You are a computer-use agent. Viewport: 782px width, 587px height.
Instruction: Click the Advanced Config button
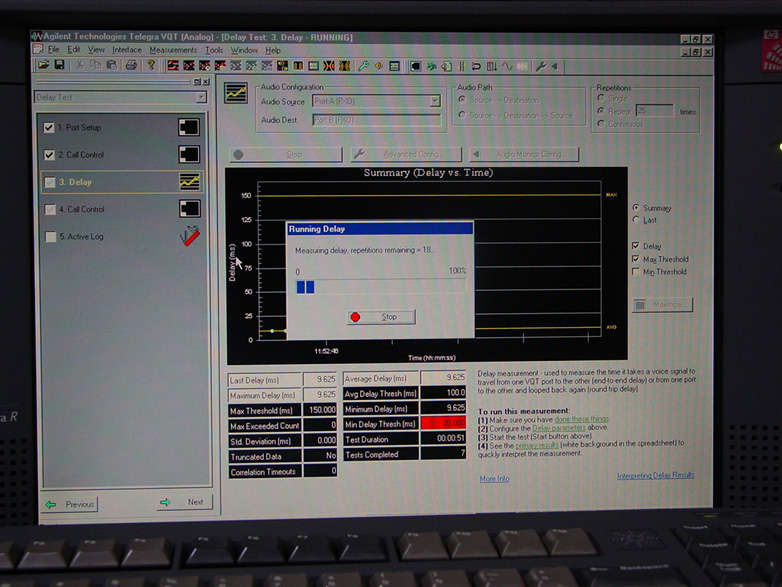(x=406, y=155)
